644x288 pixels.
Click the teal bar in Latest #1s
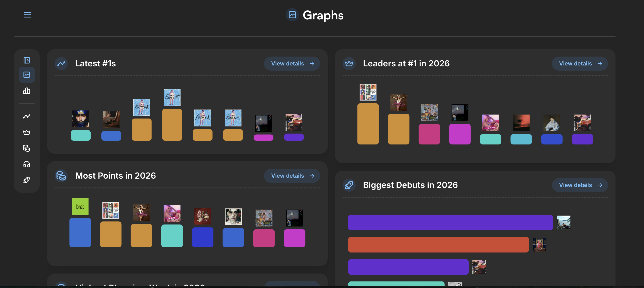coord(81,135)
